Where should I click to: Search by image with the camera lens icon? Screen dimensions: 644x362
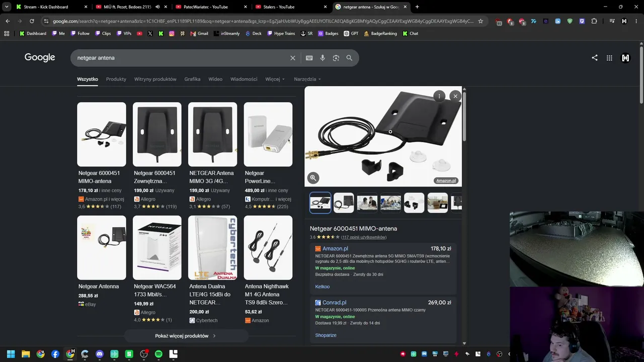click(x=336, y=58)
